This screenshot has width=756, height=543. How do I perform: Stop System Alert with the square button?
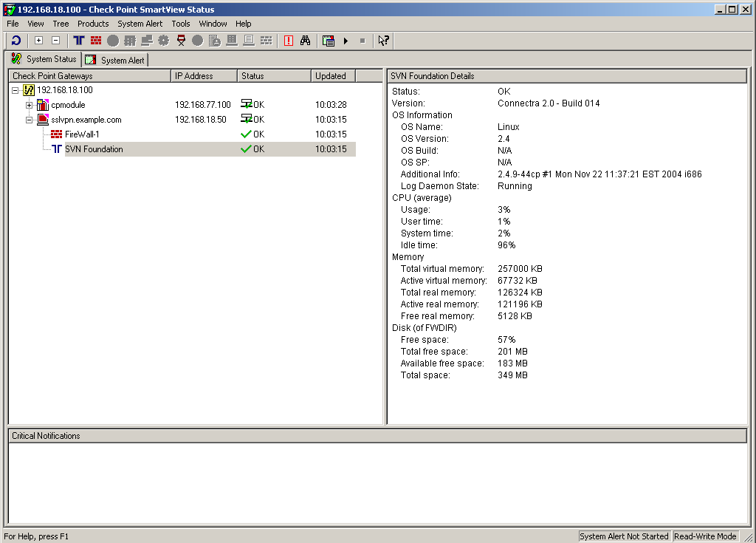tap(362, 41)
